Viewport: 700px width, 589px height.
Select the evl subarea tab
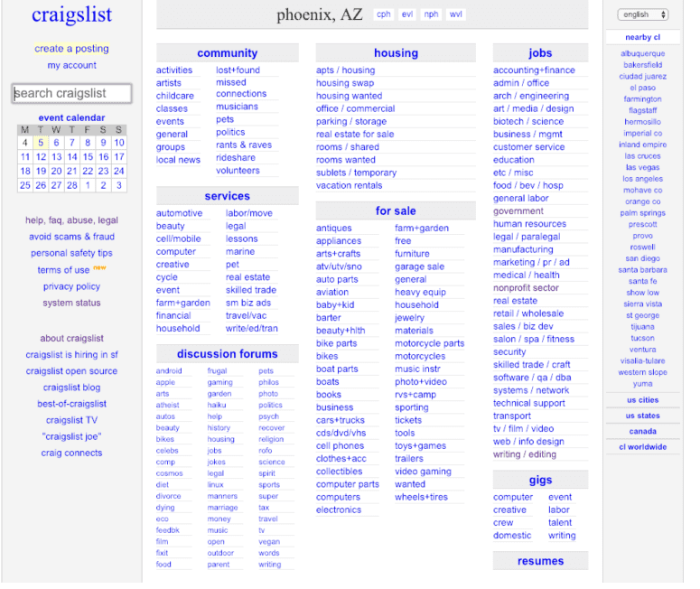click(x=407, y=14)
